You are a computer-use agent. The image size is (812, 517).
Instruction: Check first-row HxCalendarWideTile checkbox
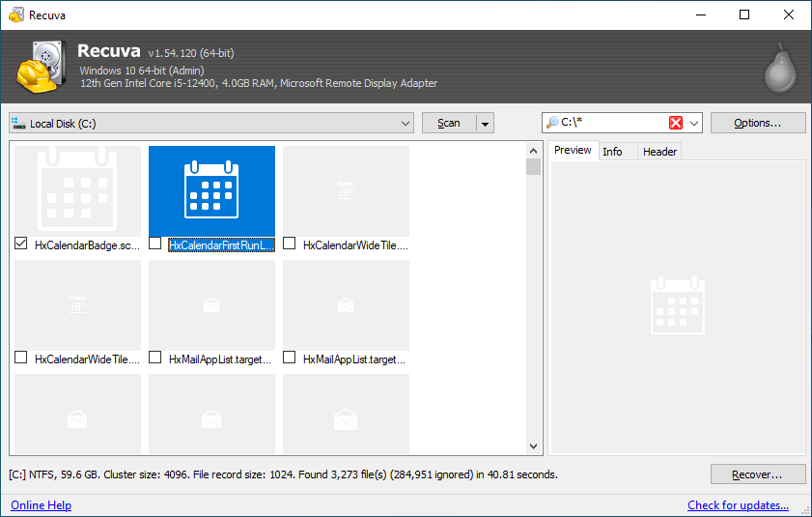(x=289, y=244)
